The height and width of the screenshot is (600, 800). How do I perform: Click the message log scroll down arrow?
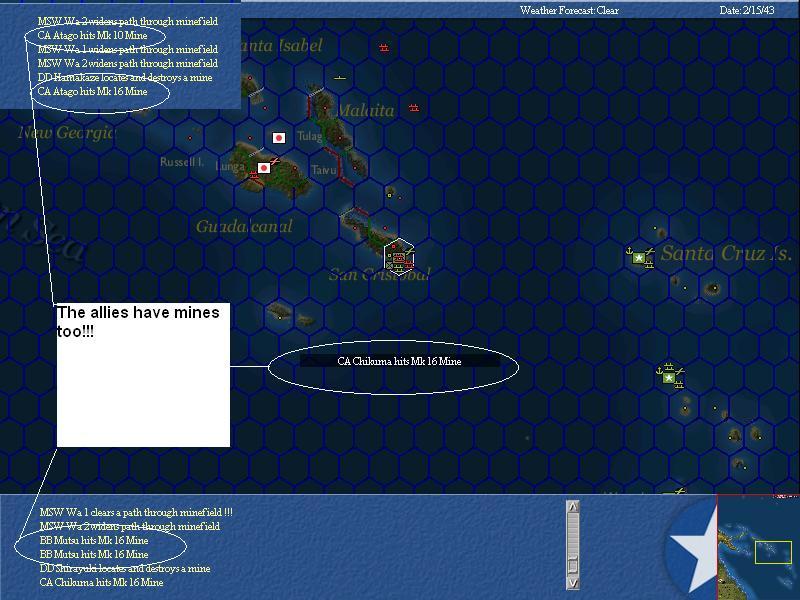click(573, 583)
